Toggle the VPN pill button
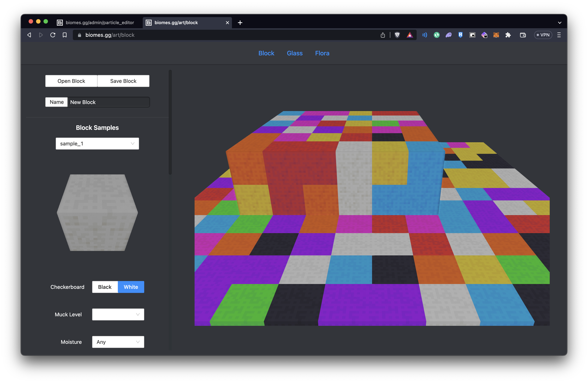This screenshot has height=383, width=588. pos(543,35)
